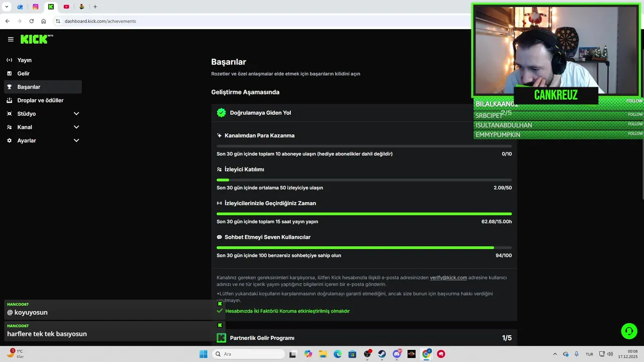This screenshot has width=644, height=362.
Task: Select the active Kick browser tab
Action: tap(51, 7)
